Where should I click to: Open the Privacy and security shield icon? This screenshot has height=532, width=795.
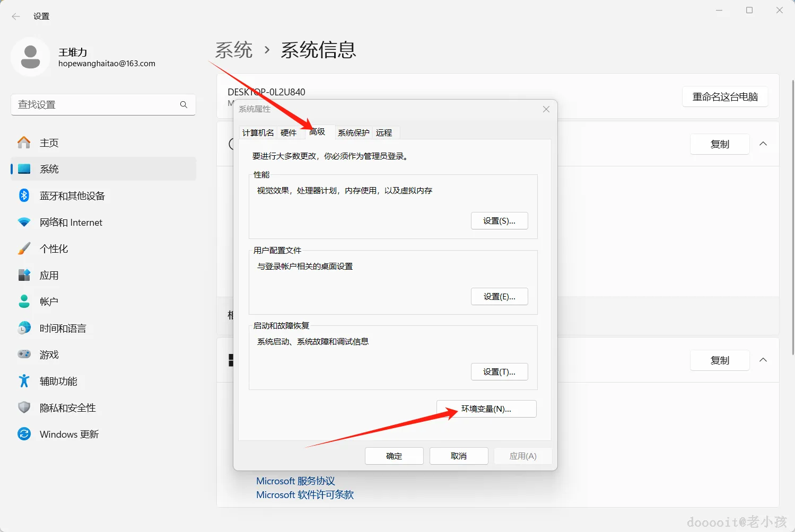pyautogui.click(x=24, y=407)
